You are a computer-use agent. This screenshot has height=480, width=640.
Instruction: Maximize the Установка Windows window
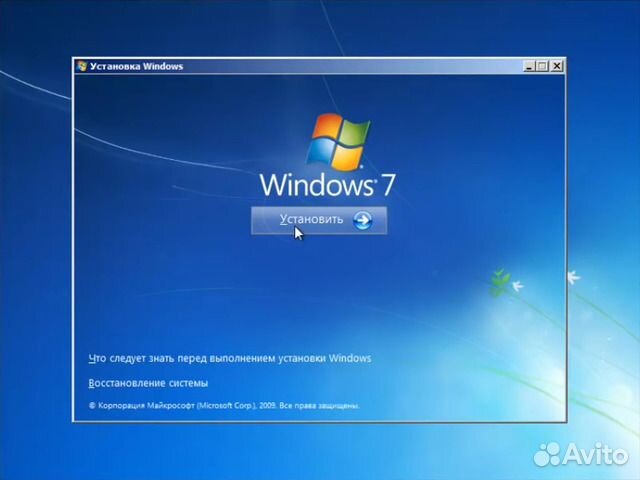click(x=542, y=66)
